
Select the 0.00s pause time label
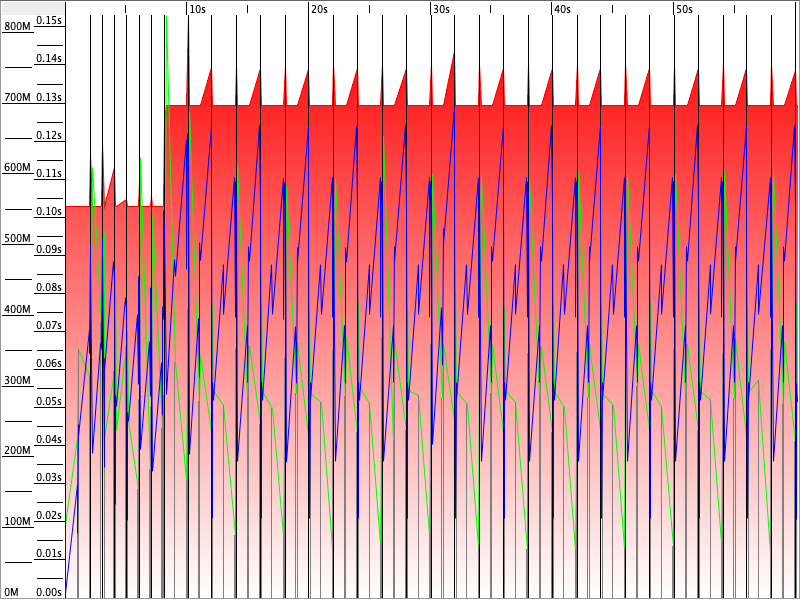[49, 592]
